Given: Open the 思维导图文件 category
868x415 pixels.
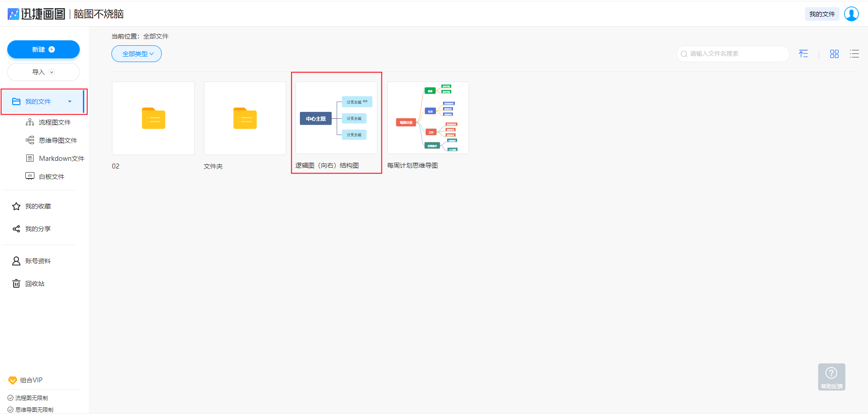Looking at the screenshot, I should coord(58,140).
